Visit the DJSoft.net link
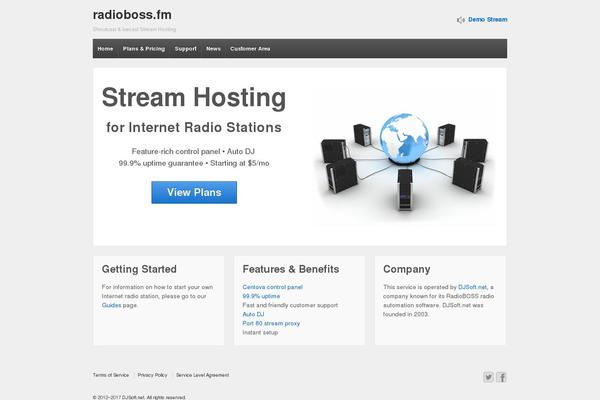This screenshot has width=600, height=400. [473, 287]
